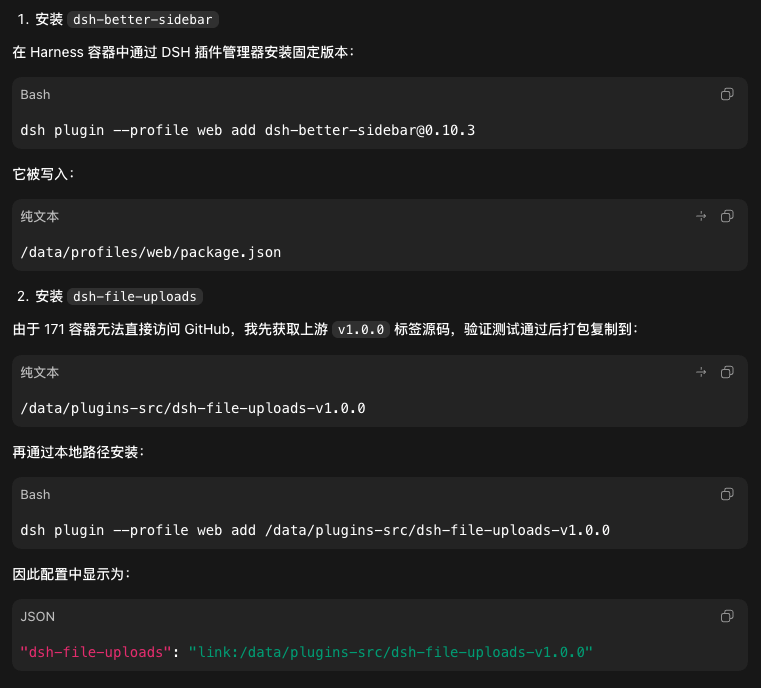Copy the /data/plugins-src/dsh-file-uploads-v1.0.0 path block
Image resolution: width=761 pixels, height=688 pixels.
point(727,372)
